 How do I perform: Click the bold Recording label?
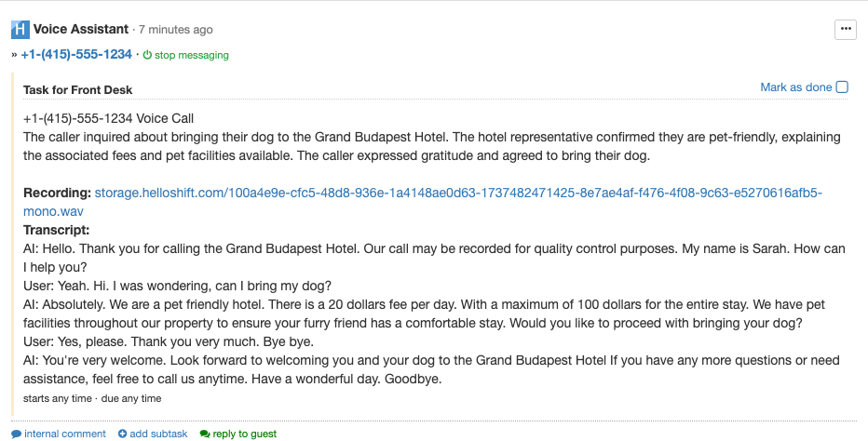(x=57, y=194)
